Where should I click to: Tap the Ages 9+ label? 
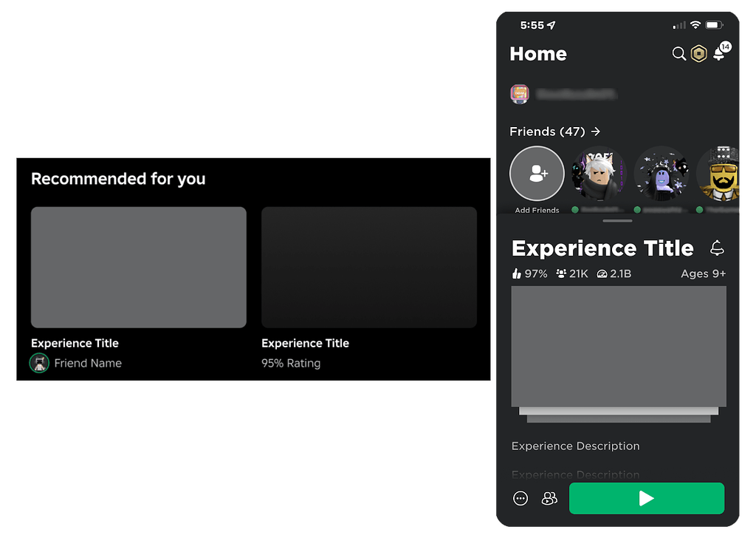(x=703, y=273)
